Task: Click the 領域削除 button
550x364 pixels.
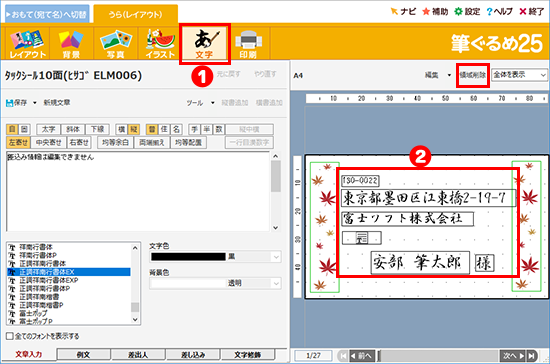Action: (x=473, y=75)
